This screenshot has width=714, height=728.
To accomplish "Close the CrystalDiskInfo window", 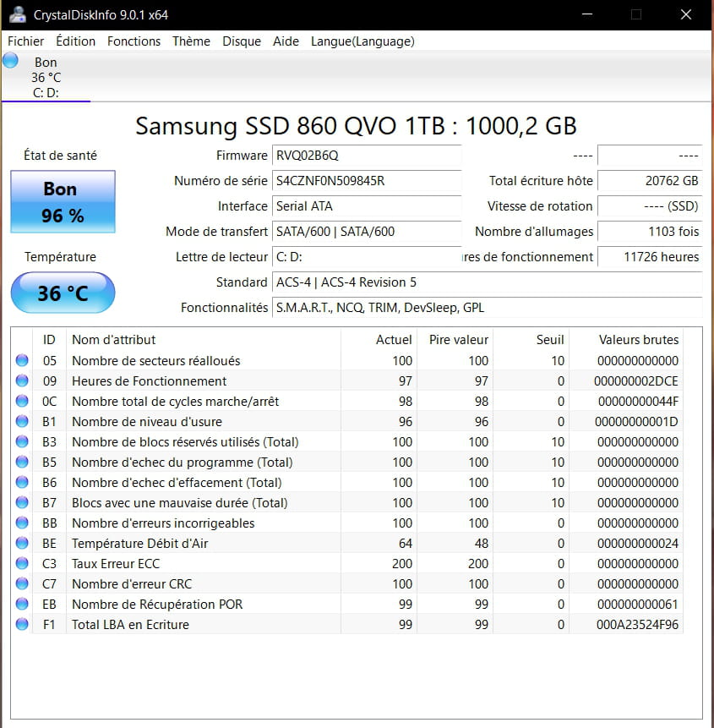I will [x=686, y=14].
